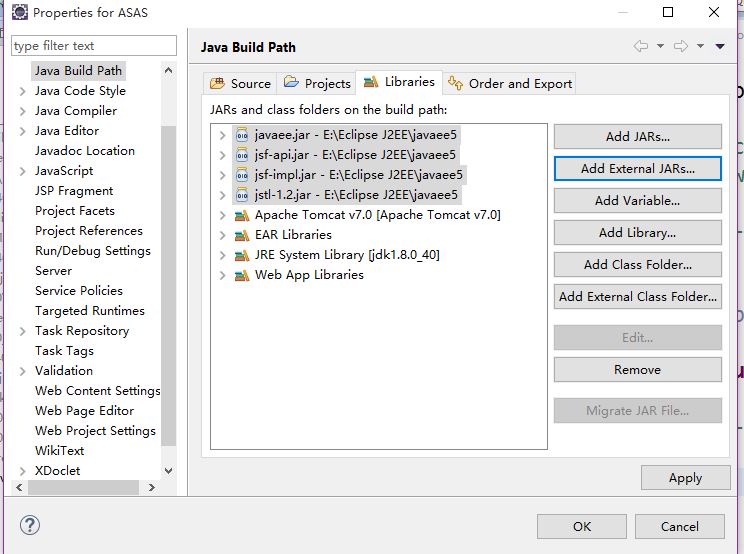Expand Java Editor category
This screenshot has width=744, height=554.
pos(22,131)
